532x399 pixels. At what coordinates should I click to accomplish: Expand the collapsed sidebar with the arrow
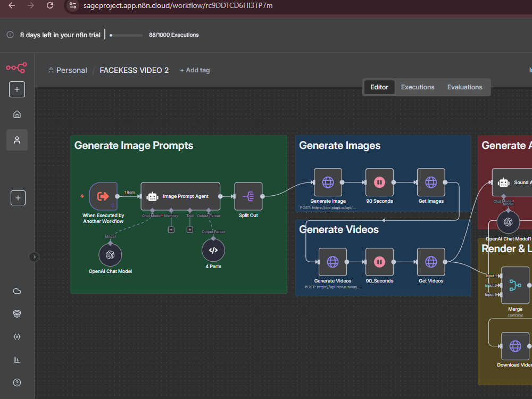[x=34, y=257]
